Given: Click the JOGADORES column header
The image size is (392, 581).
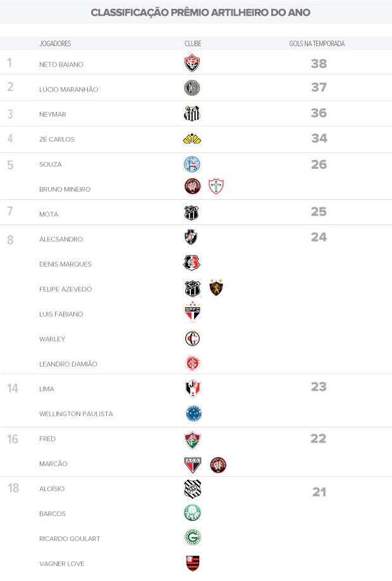Looking at the screenshot, I should pos(55,44).
